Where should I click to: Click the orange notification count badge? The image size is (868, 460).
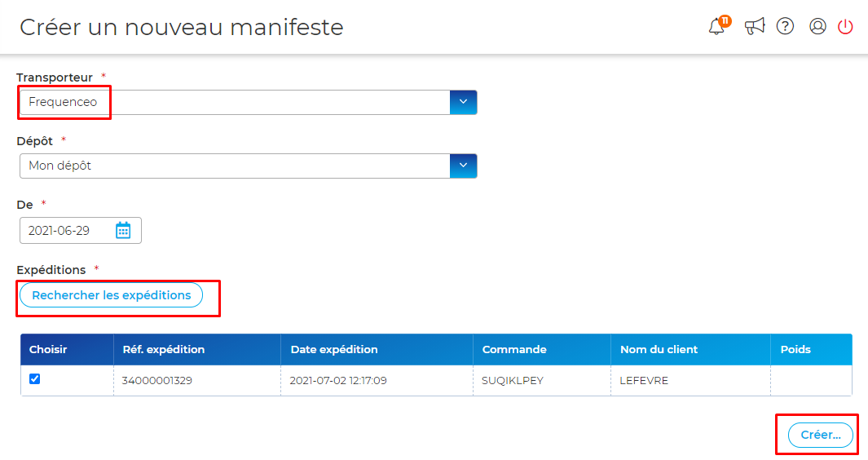click(x=725, y=21)
